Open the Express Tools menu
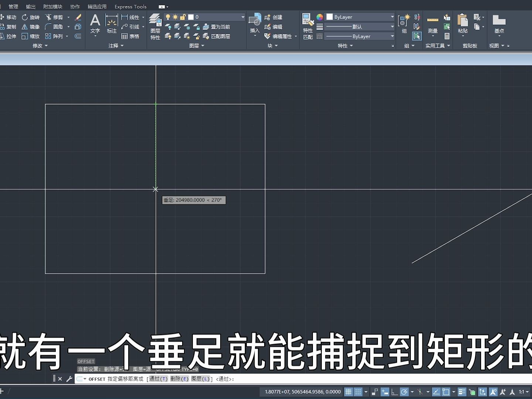532x399 pixels. [x=130, y=6]
